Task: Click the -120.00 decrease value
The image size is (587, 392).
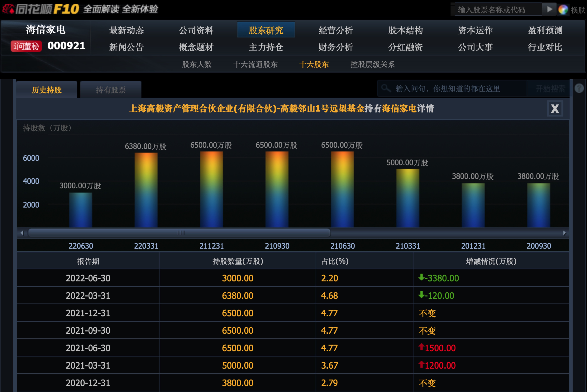Action: pyautogui.click(x=436, y=296)
